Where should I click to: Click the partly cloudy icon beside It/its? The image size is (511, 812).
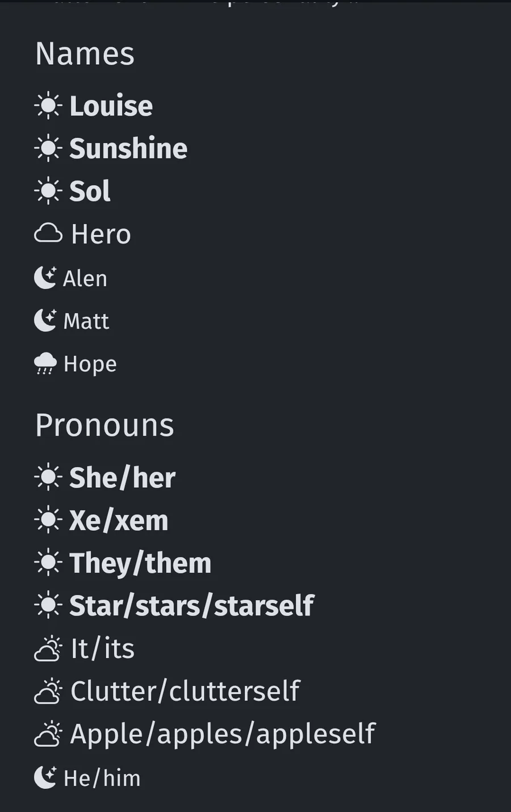tap(48, 648)
